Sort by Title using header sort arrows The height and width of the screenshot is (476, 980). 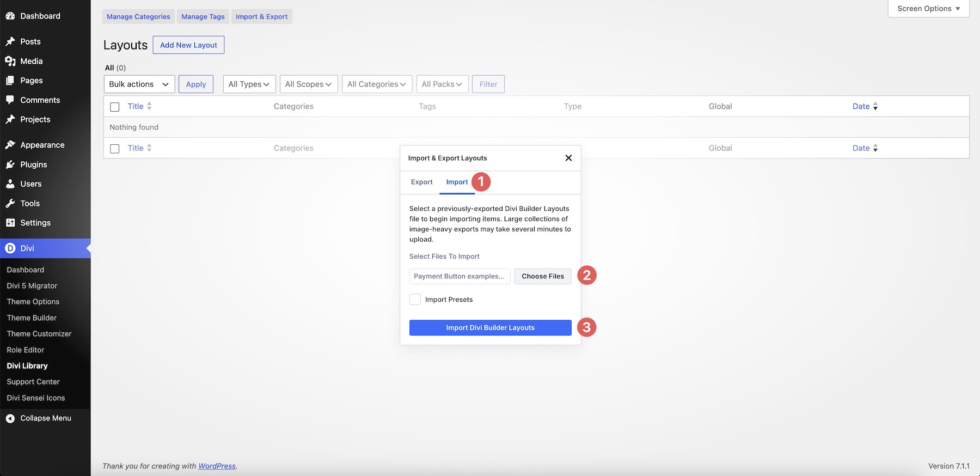click(x=149, y=106)
